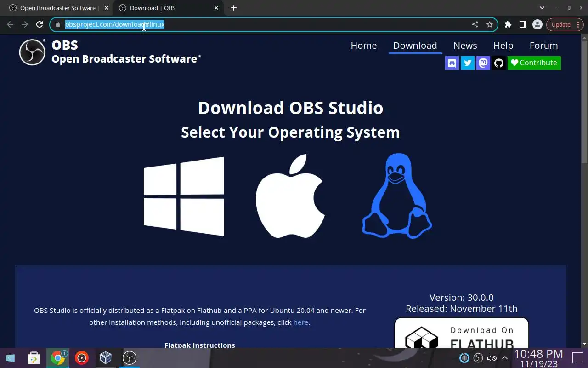Screen dimensions: 588x368
Task: Click the muted volume tray icon
Action: click(492, 358)
